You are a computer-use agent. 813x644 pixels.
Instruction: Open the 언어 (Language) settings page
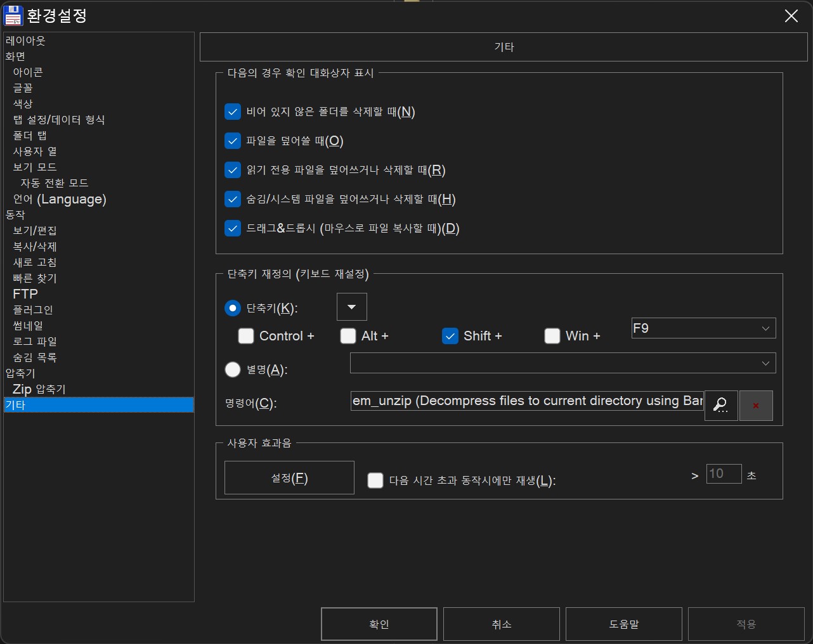pyautogui.click(x=60, y=199)
